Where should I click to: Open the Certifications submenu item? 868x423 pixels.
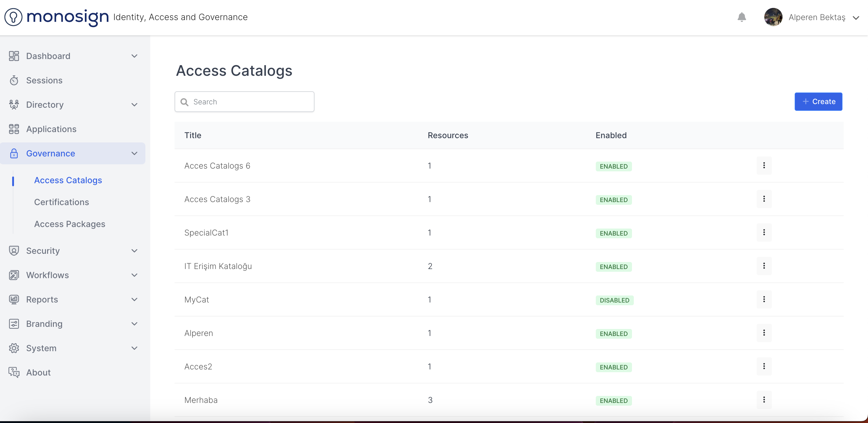pos(61,202)
